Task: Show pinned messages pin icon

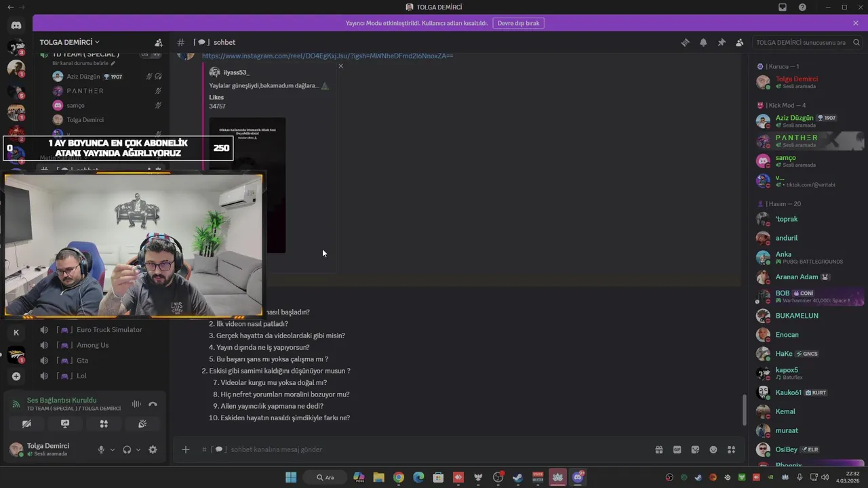Action: 722,42
